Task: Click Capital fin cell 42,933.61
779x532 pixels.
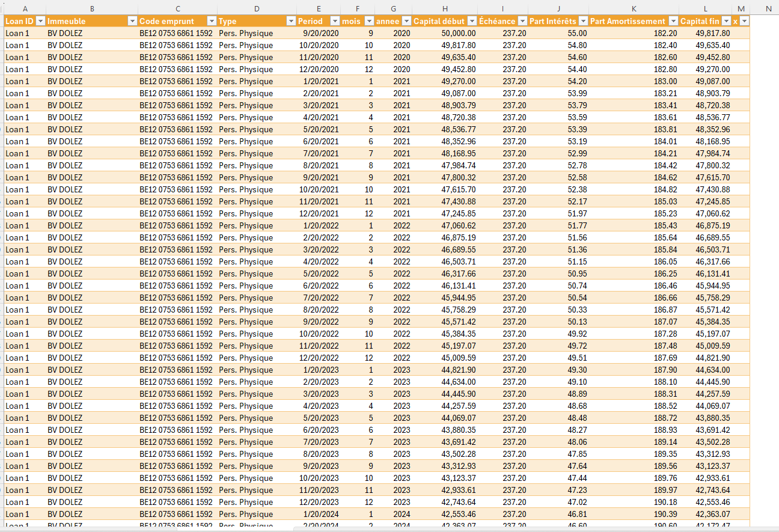Action: (706, 478)
